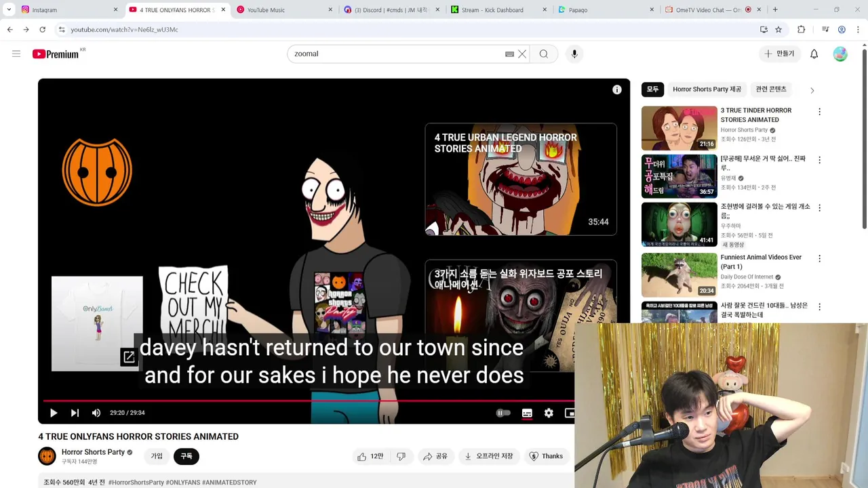
Task: Toggle the autoplay switch in the player
Action: 503,413
